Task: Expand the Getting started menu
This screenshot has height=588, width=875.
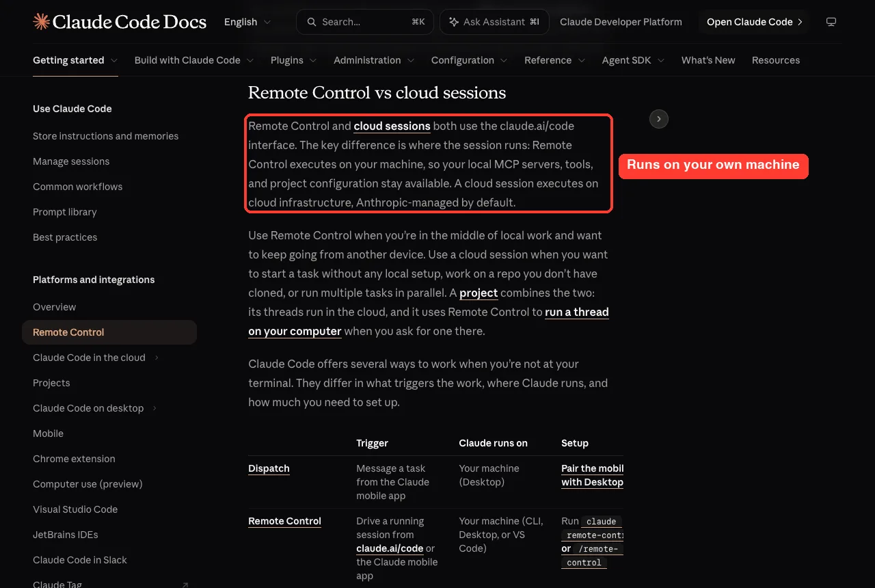Action: pyautogui.click(x=75, y=60)
